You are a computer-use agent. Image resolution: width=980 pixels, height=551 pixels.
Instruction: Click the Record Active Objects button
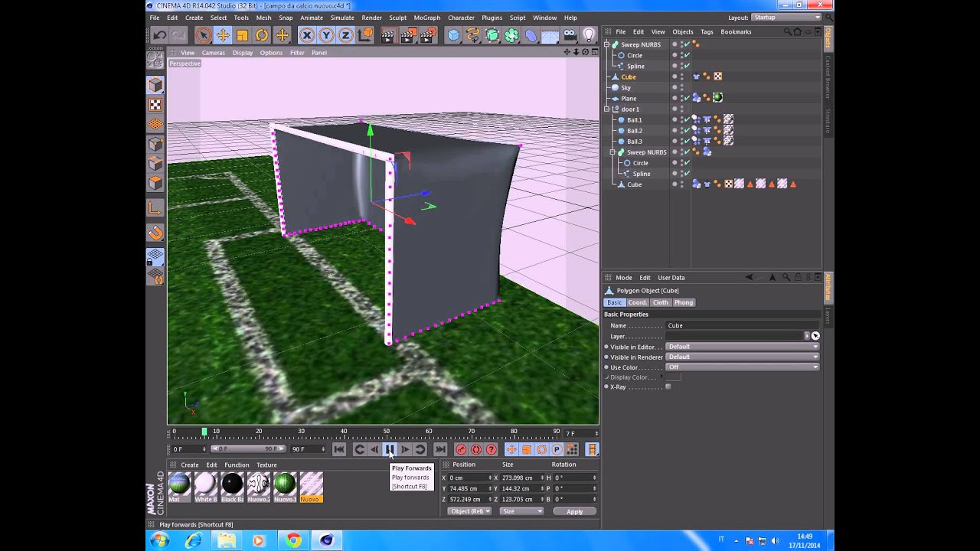pyautogui.click(x=461, y=449)
